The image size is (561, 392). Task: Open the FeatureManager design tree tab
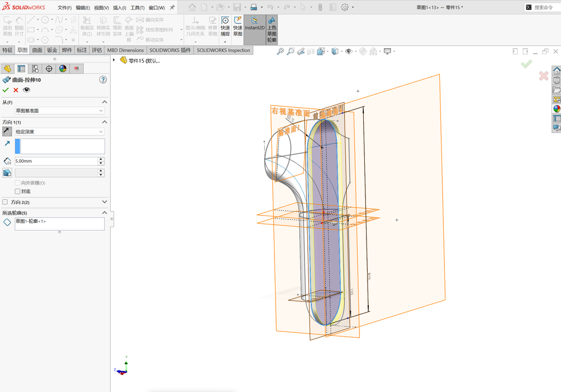point(8,68)
